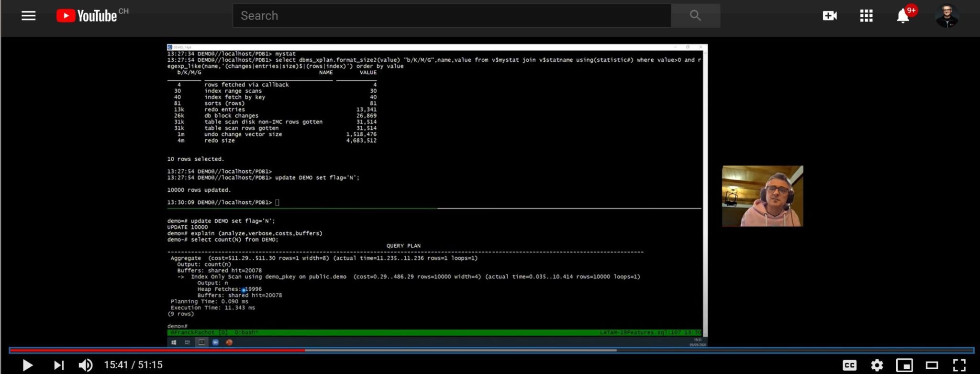Image resolution: width=980 pixels, height=374 pixels.
Task: Open the notifications bell
Action: click(902, 16)
